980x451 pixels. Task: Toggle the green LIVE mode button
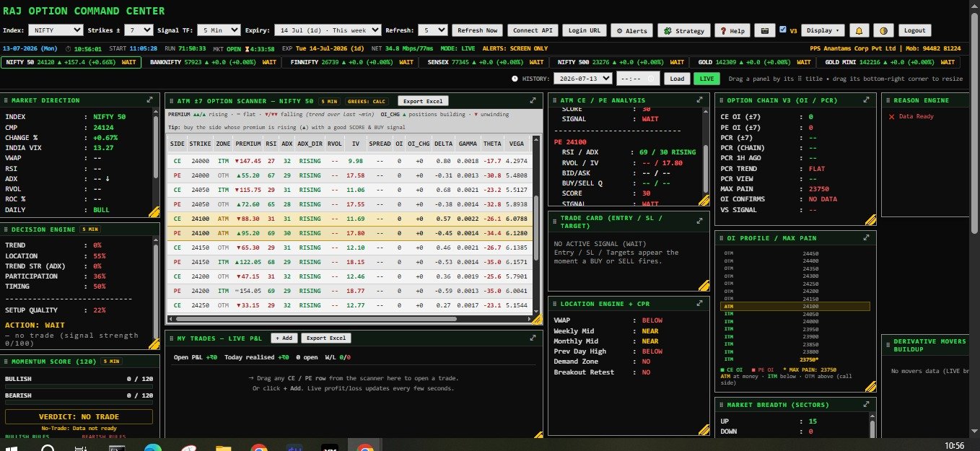click(707, 79)
